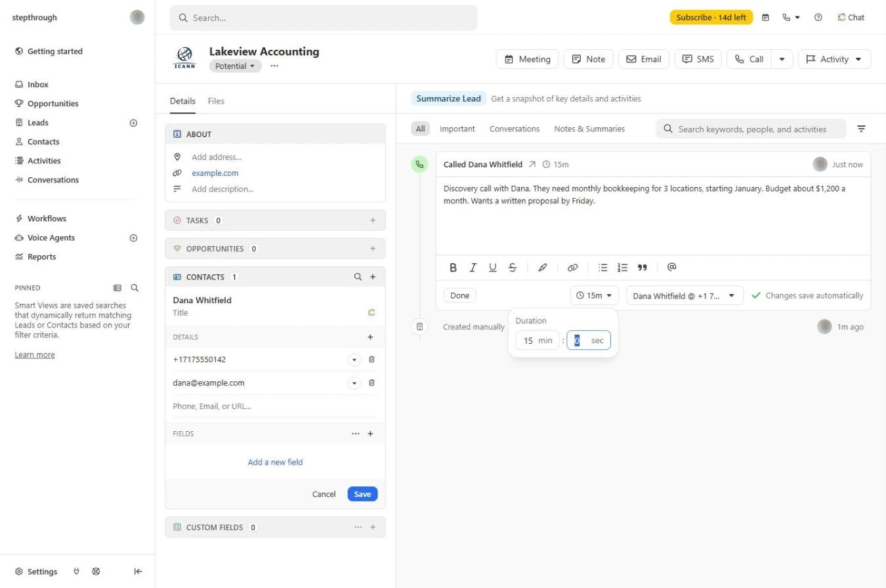Collapse the left sidebar
Image resolution: width=886 pixels, height=588 pixels.
point(138,572)
